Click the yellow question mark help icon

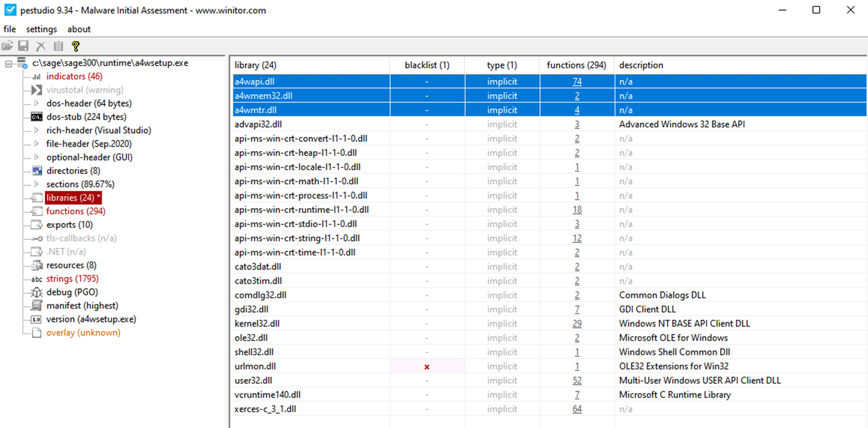(x=75, y=46)
